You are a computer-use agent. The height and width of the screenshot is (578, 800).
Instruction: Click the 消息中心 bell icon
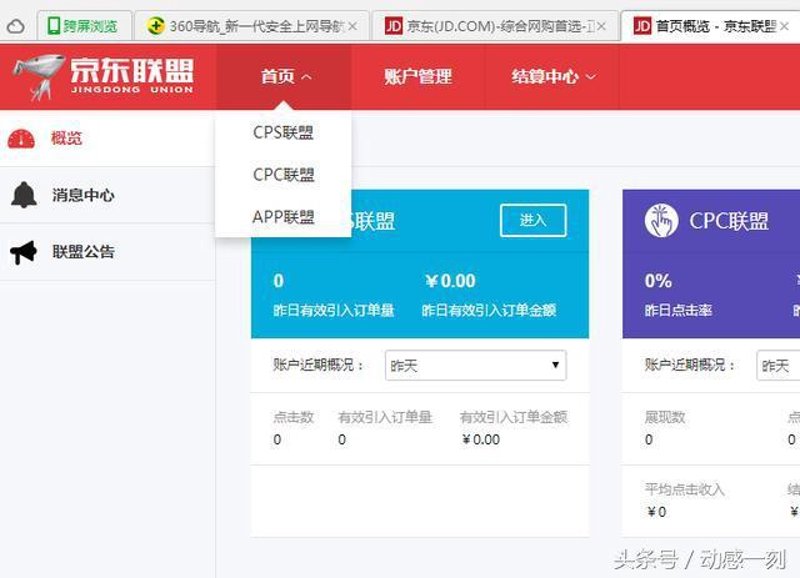click(23, 195)
